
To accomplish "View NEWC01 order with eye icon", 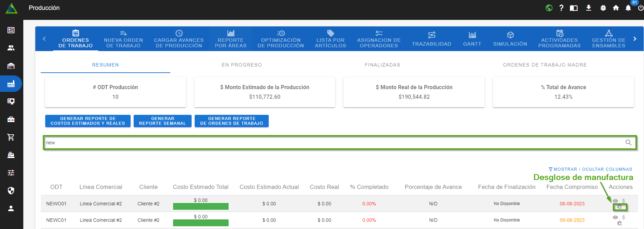I will click(x=615, y=217).
